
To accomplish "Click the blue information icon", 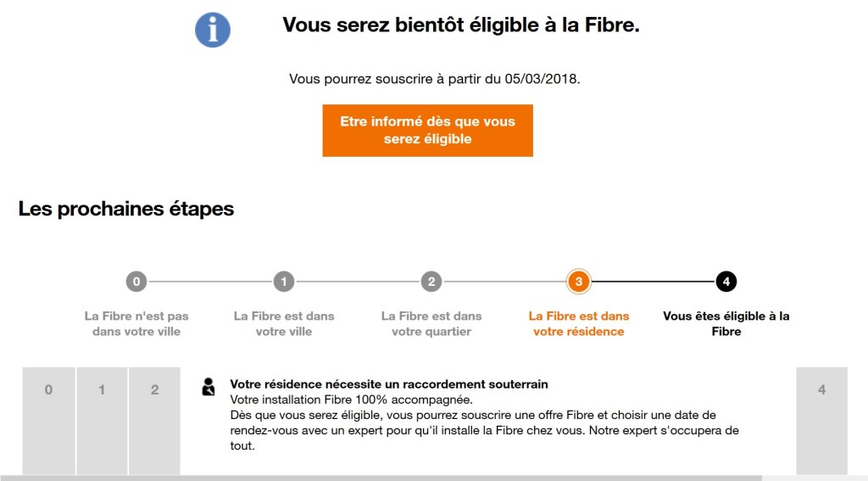I will [213, 30].
